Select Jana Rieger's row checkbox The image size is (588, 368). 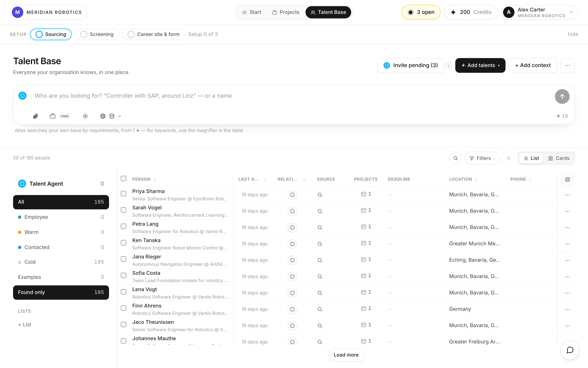point(124,259)
